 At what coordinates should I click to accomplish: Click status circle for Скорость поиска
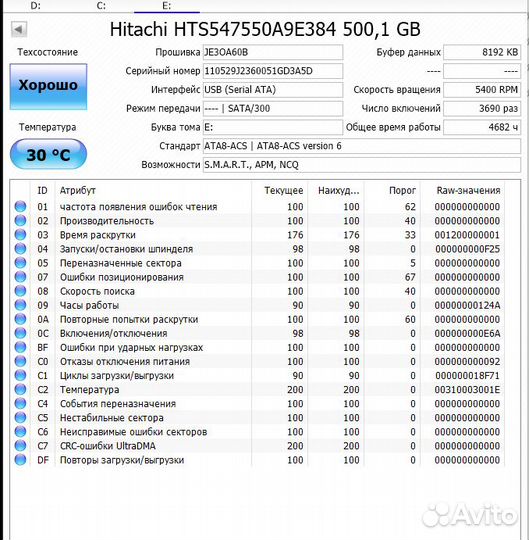click(21, 291)
